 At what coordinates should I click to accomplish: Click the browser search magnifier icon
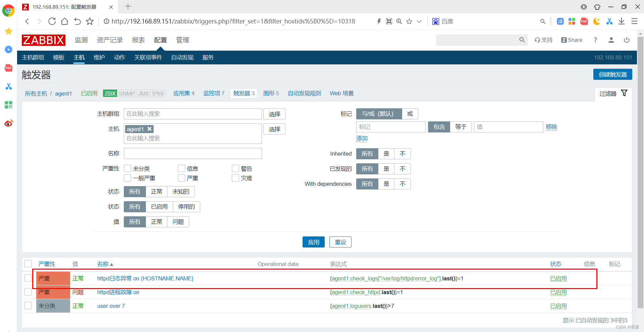click(543, 21)
